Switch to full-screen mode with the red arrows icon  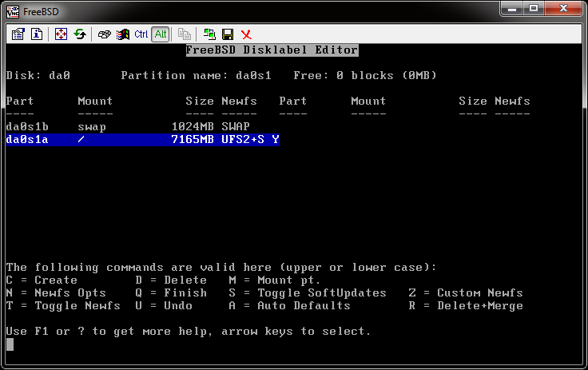tap(61, 34)
